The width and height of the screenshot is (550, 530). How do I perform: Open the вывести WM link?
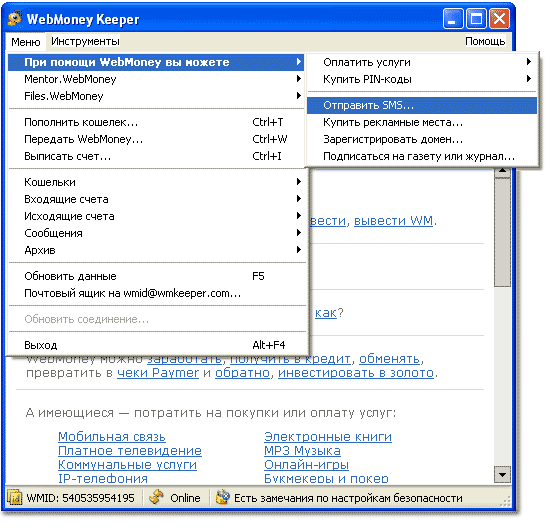393,221
